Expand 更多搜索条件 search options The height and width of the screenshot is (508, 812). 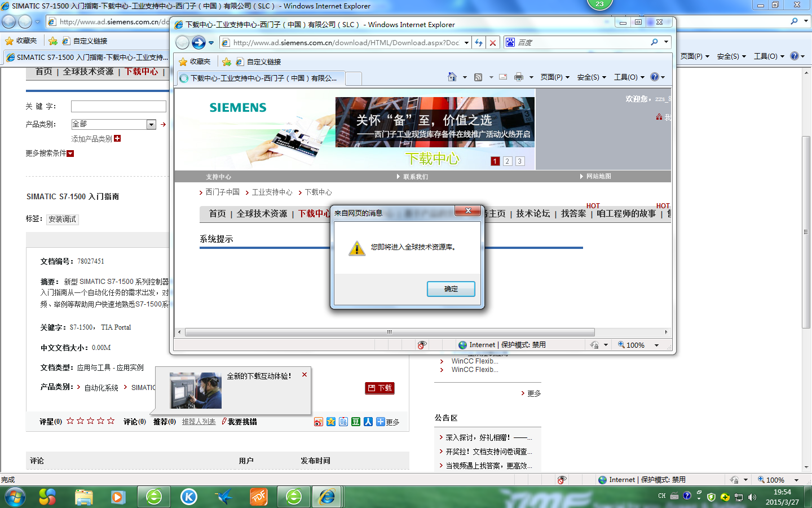pos(70,154)
